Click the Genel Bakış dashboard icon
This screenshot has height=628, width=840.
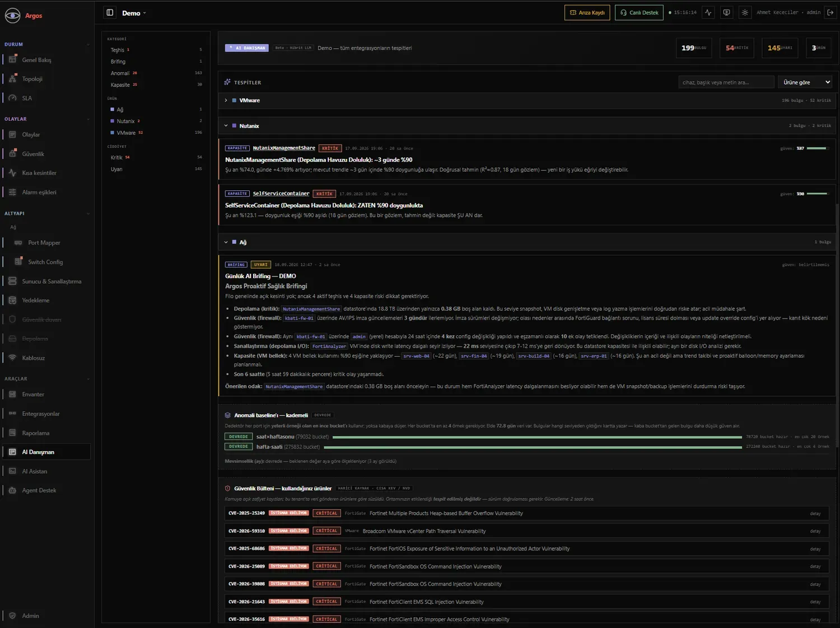[x=12, y=60]
